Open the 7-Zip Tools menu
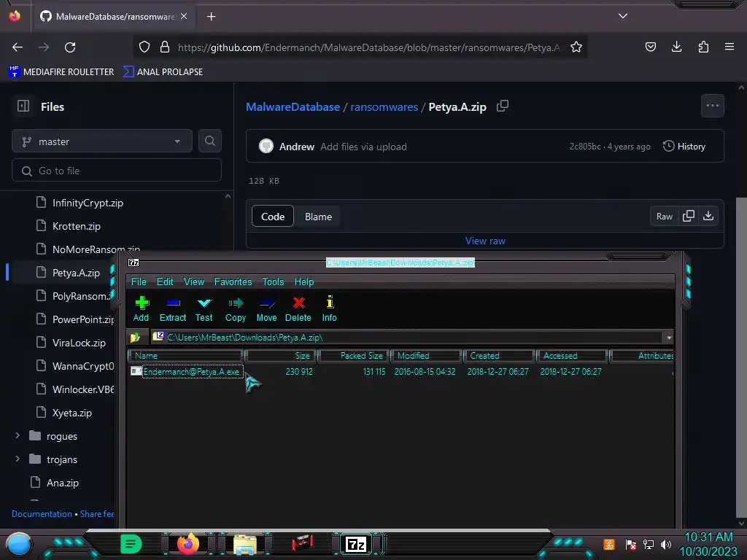747x560 pixels. click(273, 282)
